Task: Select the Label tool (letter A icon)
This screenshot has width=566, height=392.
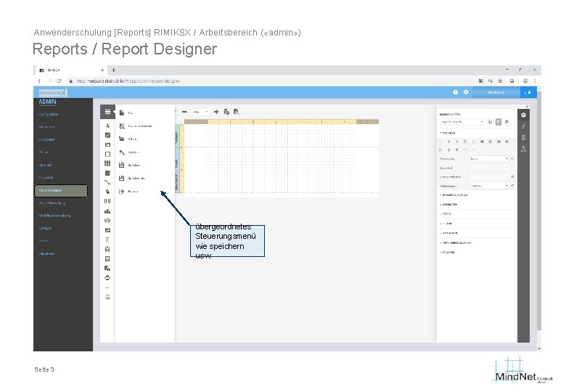Action: tap(107, 126)
